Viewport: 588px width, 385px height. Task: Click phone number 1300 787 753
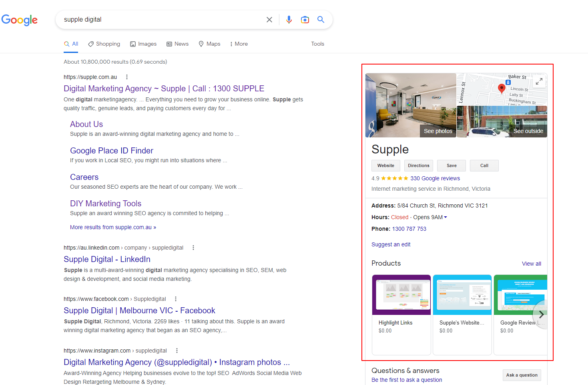coord(409,229)
